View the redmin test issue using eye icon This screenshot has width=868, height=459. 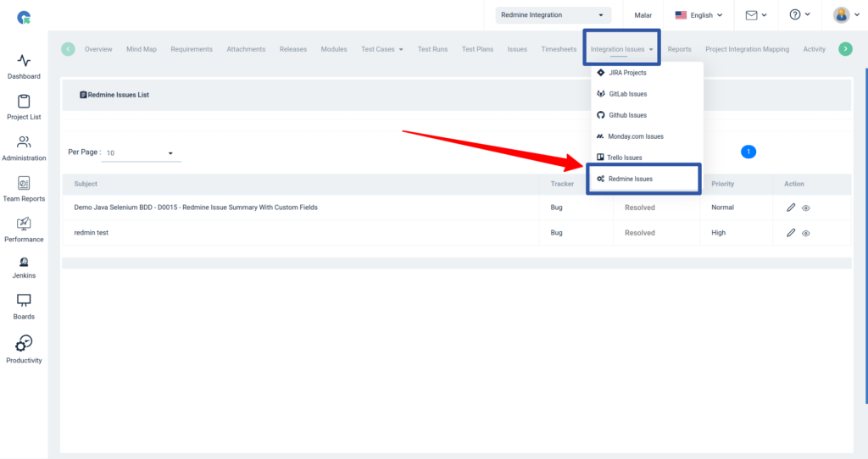click(x=806, y=233)
